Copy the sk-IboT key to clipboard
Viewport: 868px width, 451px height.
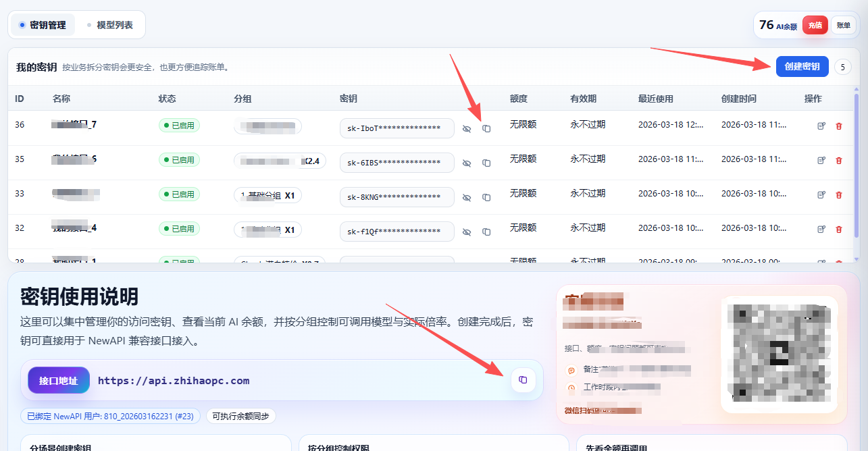pos(486,128)
